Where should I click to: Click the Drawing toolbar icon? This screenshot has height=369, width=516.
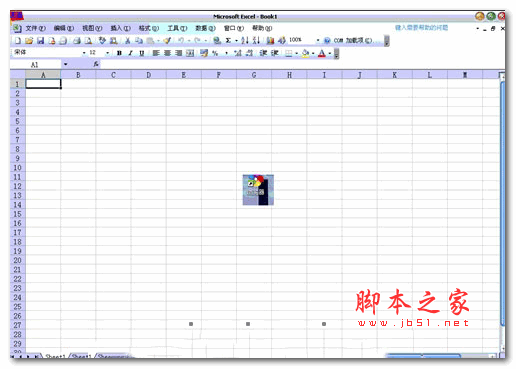282,41
